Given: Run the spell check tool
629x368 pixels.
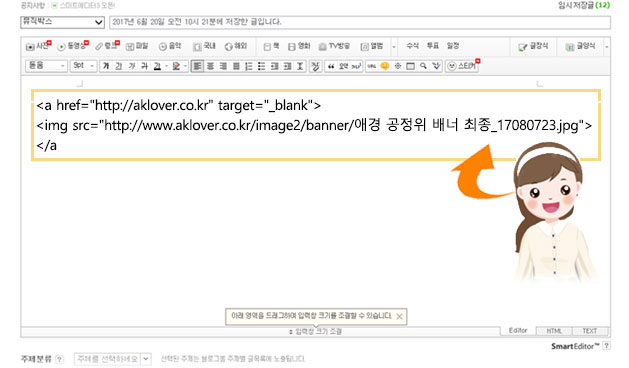Looking at the screenshot, I should (x=316, y=66).
